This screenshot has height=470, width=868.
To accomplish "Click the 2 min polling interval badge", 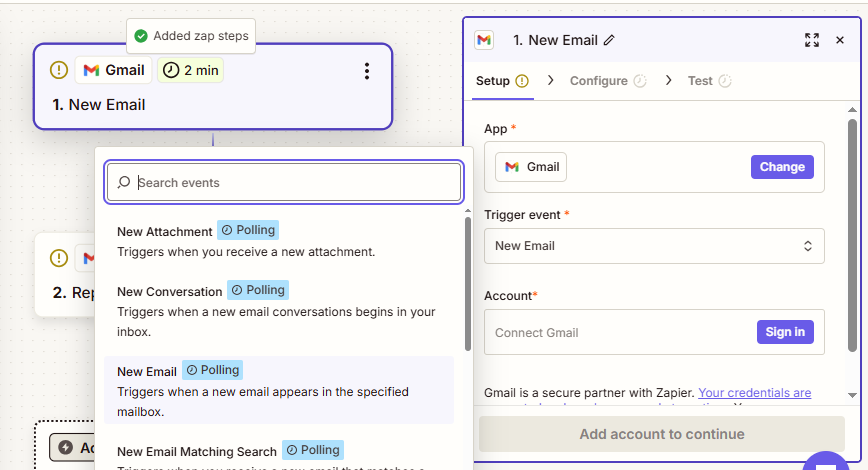I will [190, 70].
